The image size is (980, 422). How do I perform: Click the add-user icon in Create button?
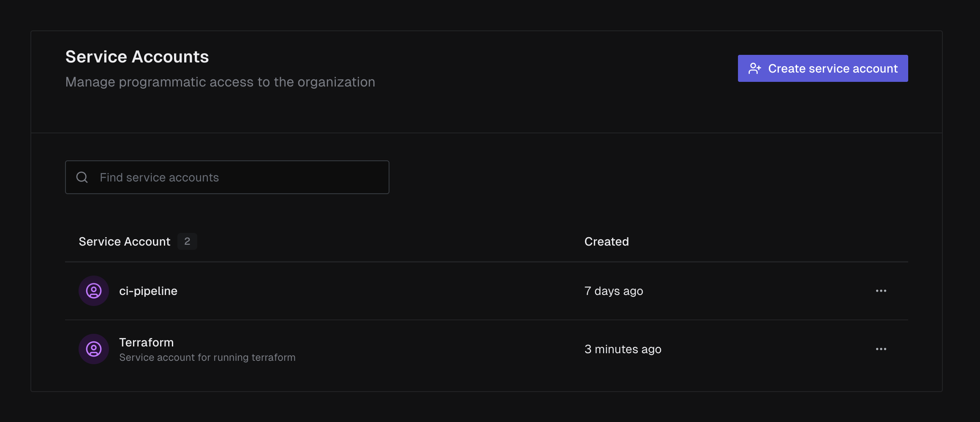[x=754, y=68]
